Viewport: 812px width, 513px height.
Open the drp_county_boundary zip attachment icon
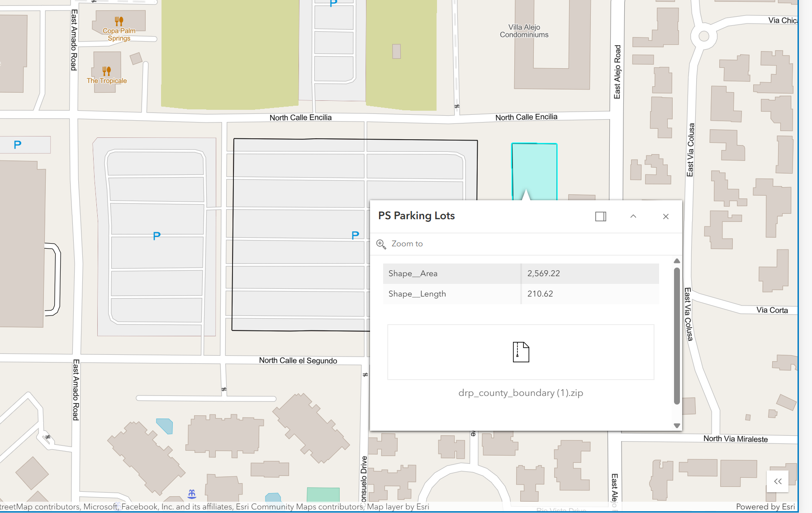[521, 352]
